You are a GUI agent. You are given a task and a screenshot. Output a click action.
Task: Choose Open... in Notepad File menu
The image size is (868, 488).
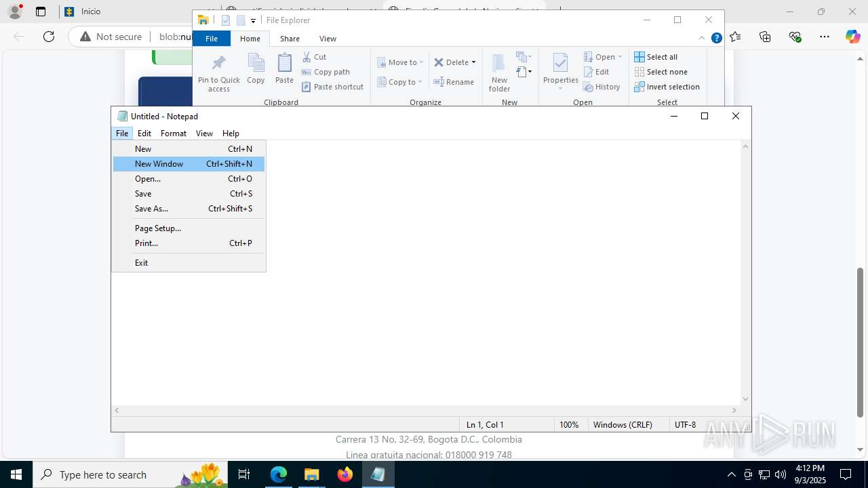pyautogui.click(x=189, y=179)
